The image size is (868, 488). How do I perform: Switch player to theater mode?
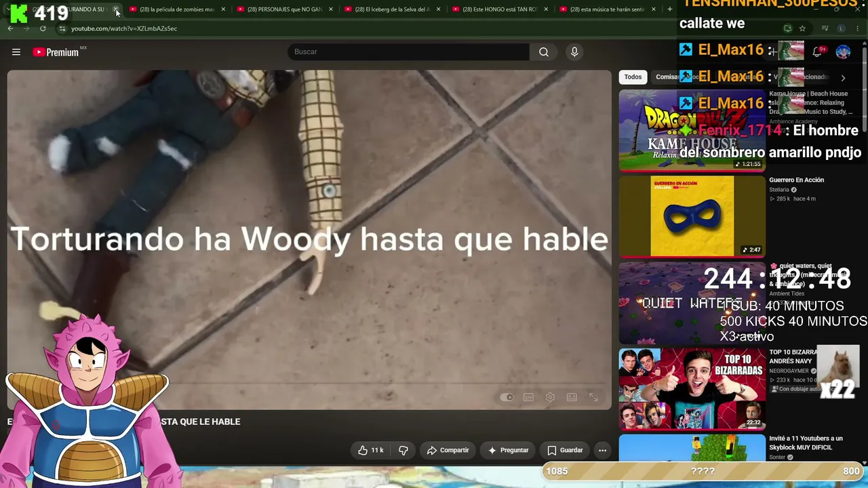click(x=572, y=397)
